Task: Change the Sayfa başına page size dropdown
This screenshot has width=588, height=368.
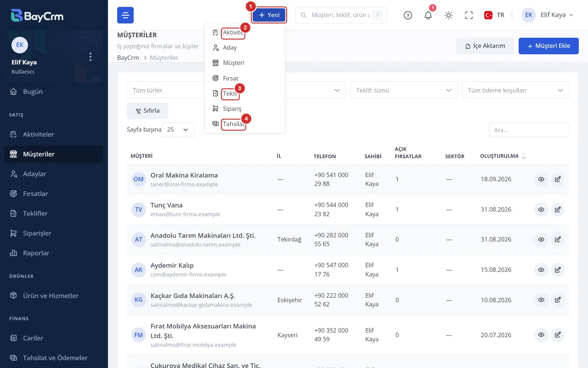Action: (x=178, y=130)
